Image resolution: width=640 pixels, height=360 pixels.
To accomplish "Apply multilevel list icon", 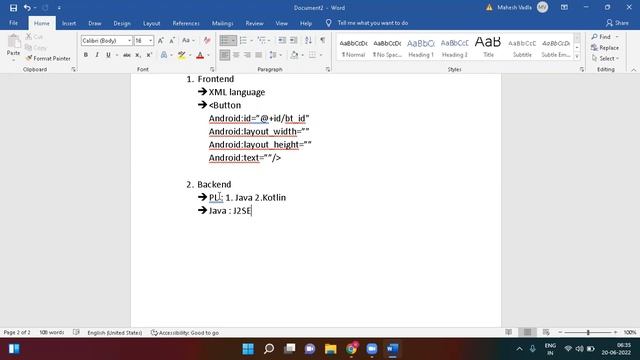I will 262,40.
